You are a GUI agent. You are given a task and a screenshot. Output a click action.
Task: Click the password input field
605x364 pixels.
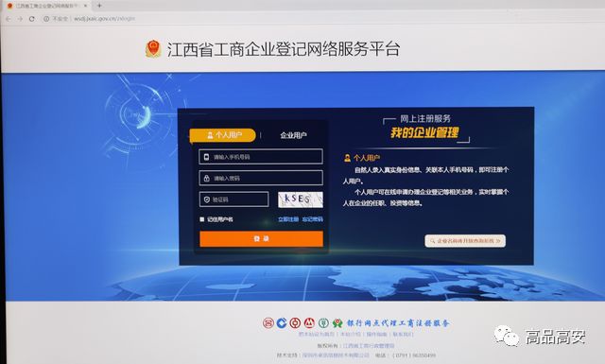pyautogui.click(x=261, y=178)
